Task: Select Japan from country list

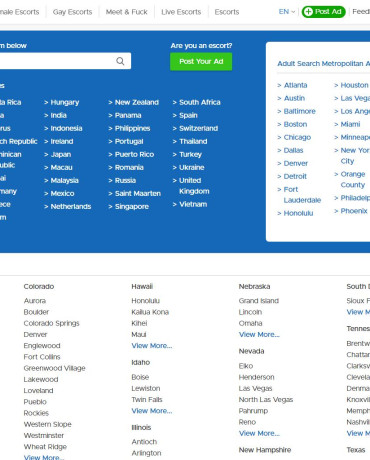Action: (x=61, y=154)
